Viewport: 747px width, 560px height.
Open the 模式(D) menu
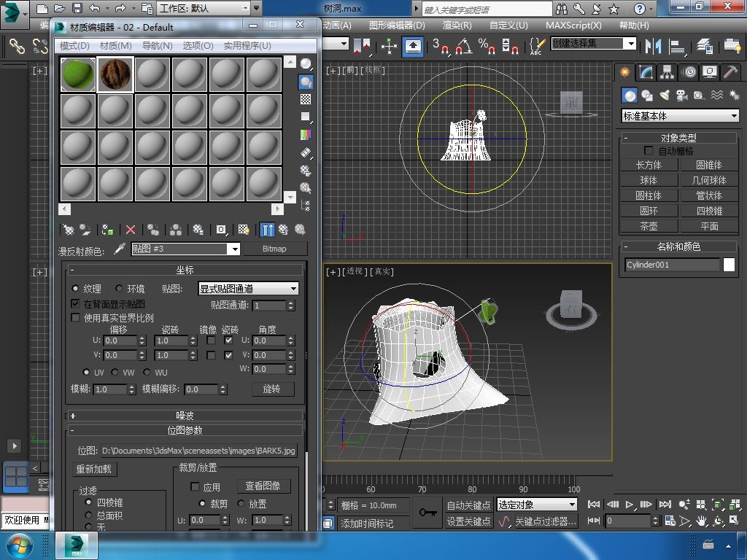75,46
